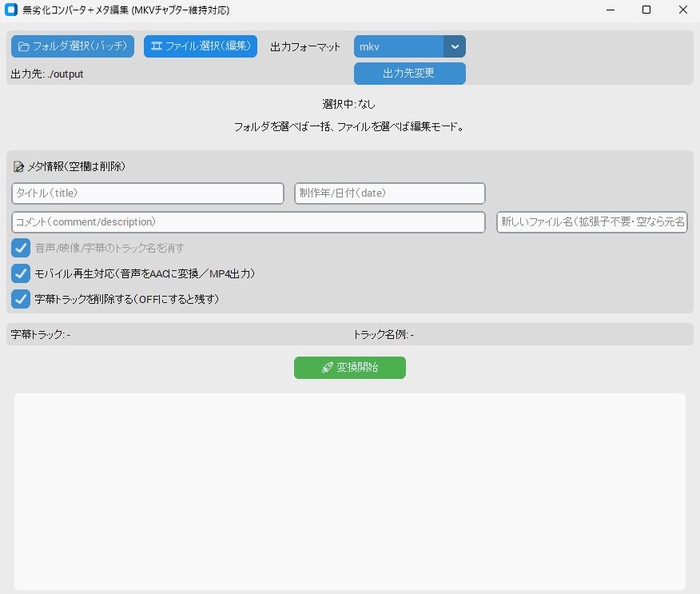Toggle the 音声/映像/字幕のトラック名を消す checkbox
The width and height of the screenshot is (700, 594).
(21, 248)
